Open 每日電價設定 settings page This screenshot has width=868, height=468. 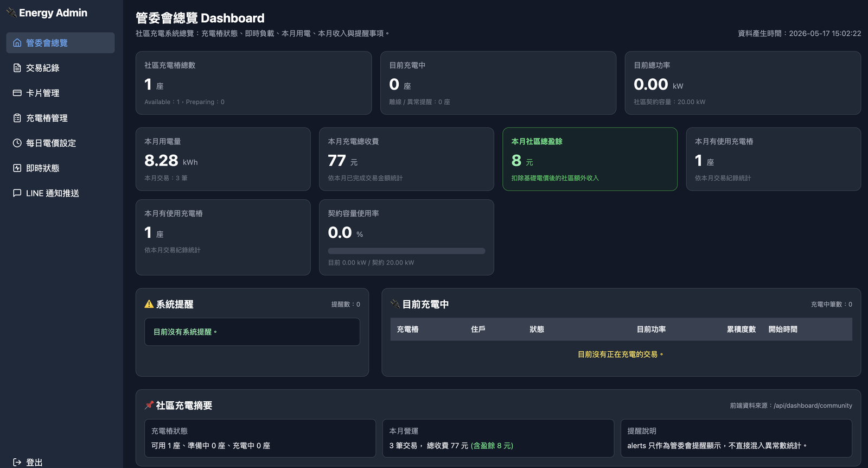click(60, 143)
